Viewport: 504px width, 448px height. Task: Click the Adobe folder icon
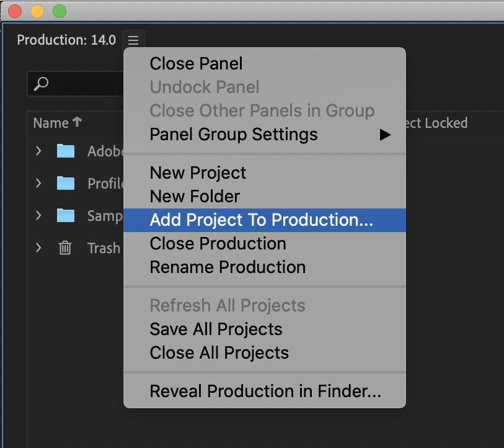[65, 151]
